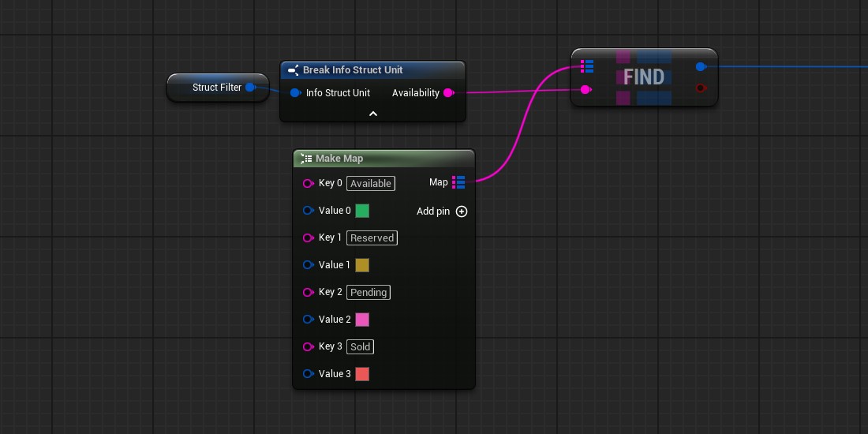Open the Key 0 Available dropdown
The image size is (868, 434).
371,184
